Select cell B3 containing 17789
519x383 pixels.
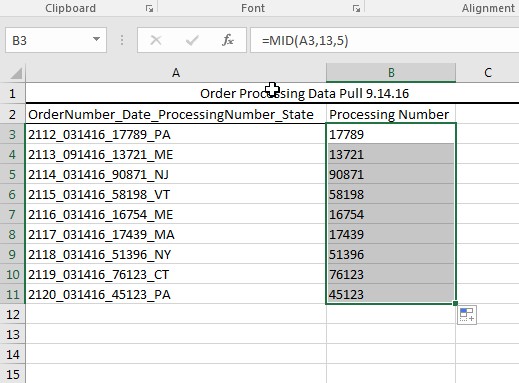coord(391,134)
